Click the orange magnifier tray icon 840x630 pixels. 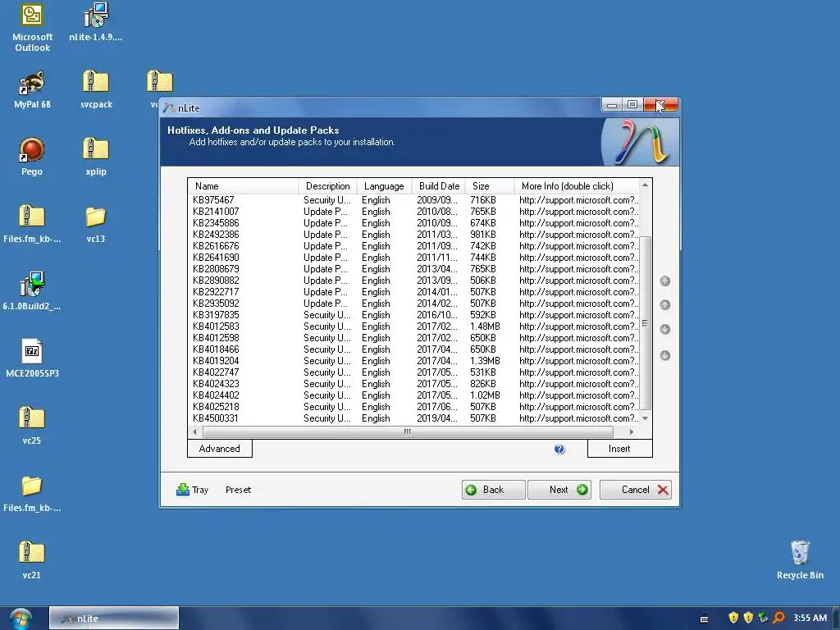click(x=779, y=618)
